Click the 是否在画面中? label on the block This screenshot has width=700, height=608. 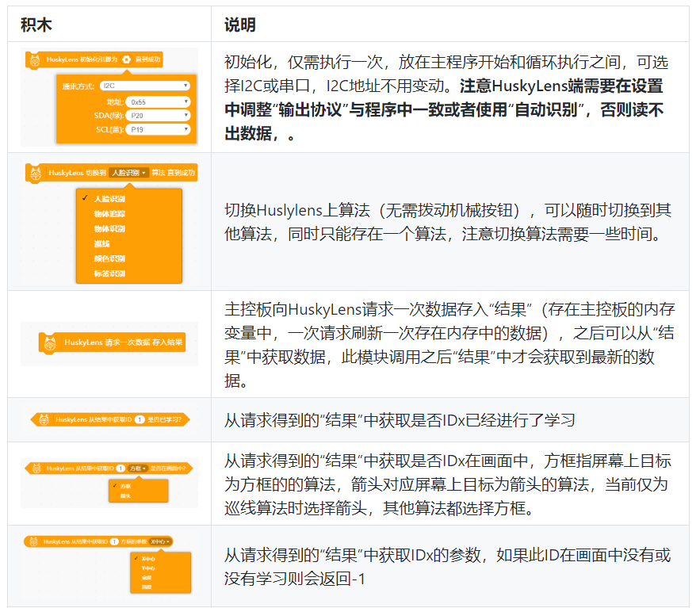tap(168, 468)
